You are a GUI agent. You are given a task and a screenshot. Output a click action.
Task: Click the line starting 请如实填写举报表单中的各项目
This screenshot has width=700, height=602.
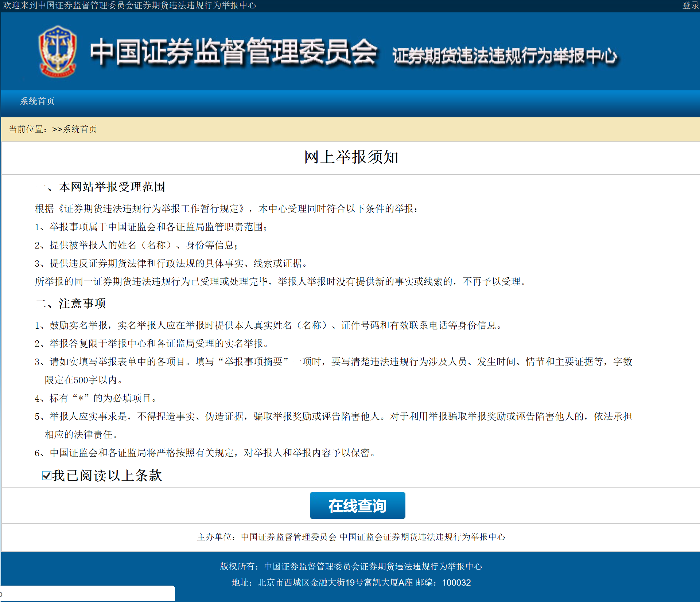[334, 362]
